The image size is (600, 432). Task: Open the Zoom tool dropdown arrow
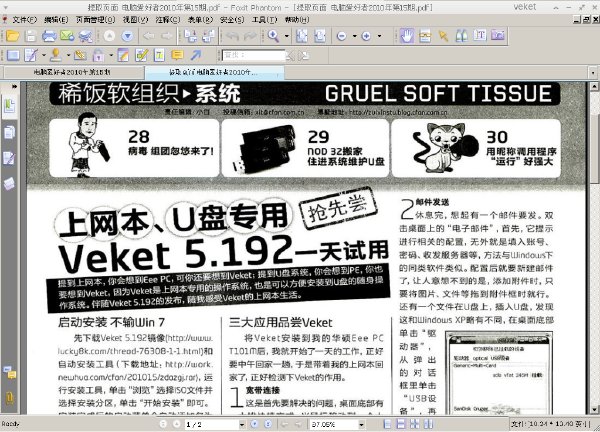pos(287,36)
